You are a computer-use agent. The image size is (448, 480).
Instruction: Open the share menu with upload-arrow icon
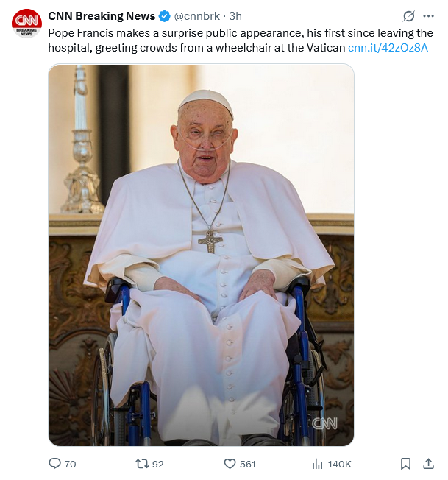pos(428,464)
